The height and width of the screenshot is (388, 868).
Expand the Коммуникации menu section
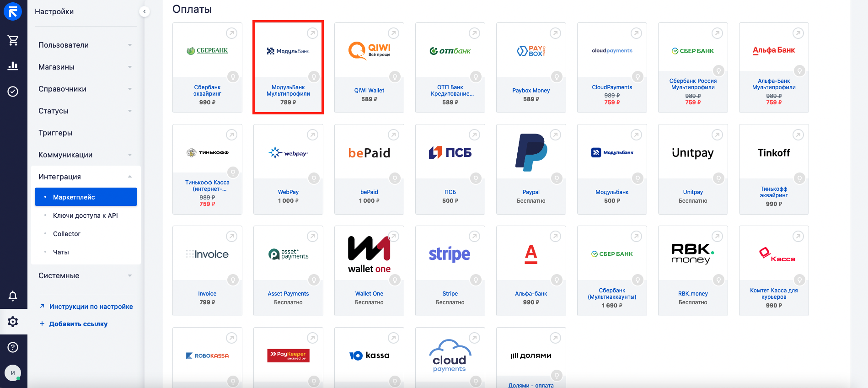tap(86, 155)
